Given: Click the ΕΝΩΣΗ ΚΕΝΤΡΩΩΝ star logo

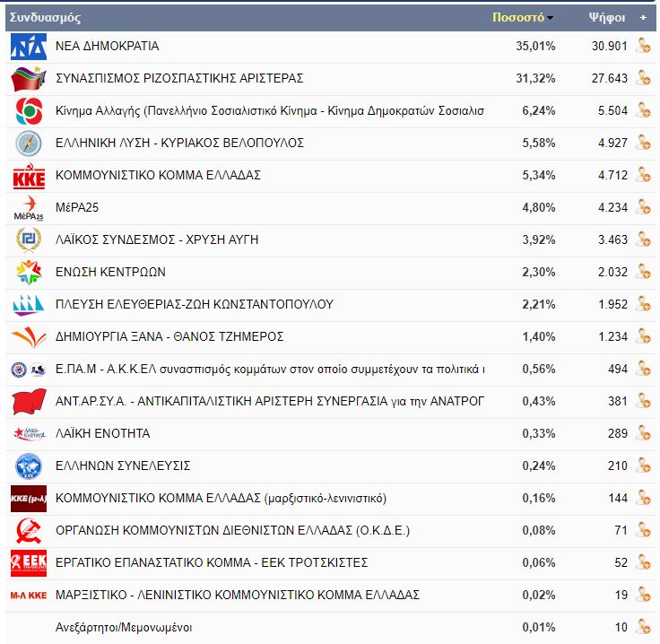Looking at the screenshot, I should click(29, 272).
